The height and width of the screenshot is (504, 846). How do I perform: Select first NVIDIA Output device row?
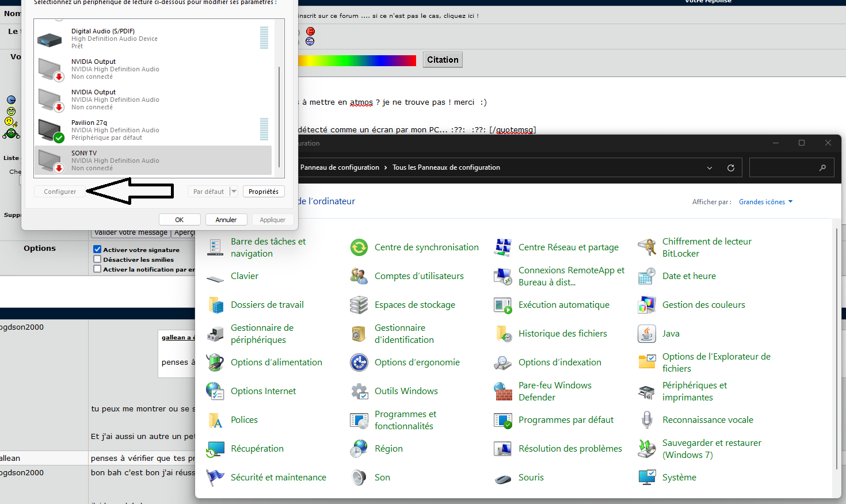(153, 69)
